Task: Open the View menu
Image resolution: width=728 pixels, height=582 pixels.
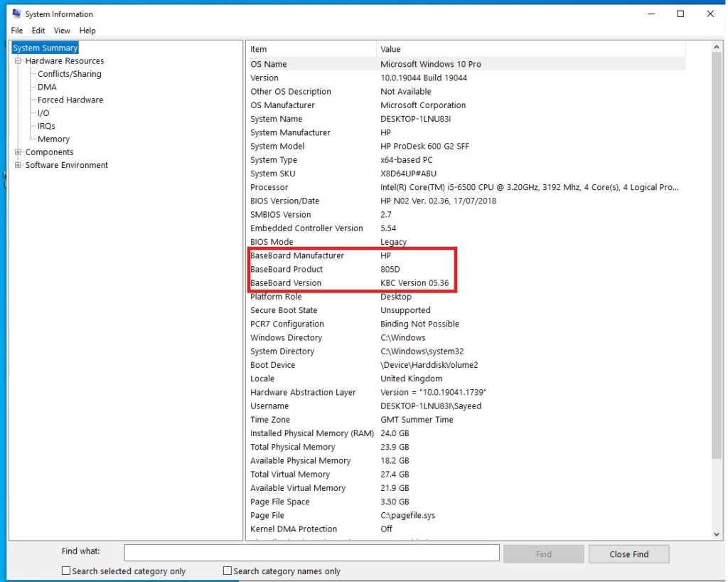Action: click(62, 30)
